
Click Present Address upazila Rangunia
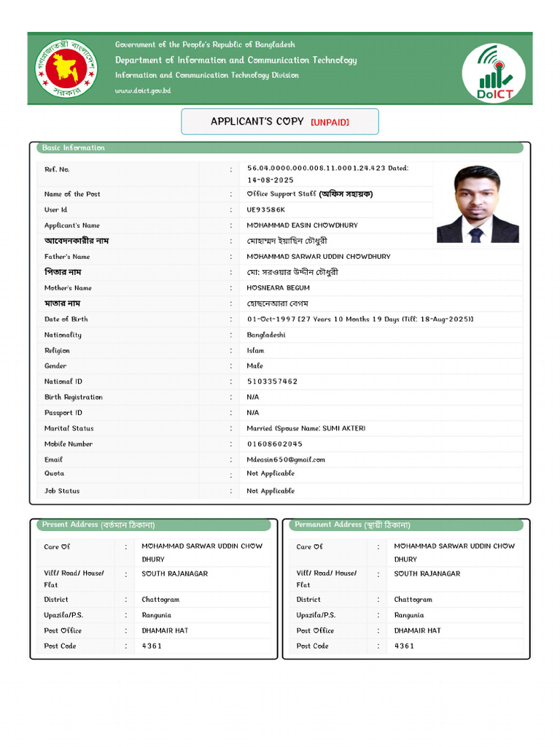(156, 616)
